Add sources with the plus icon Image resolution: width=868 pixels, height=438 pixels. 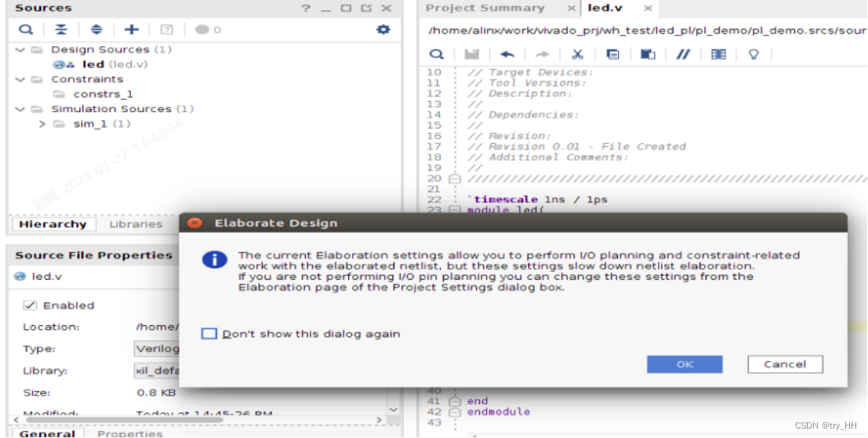[x=131, y=29]
